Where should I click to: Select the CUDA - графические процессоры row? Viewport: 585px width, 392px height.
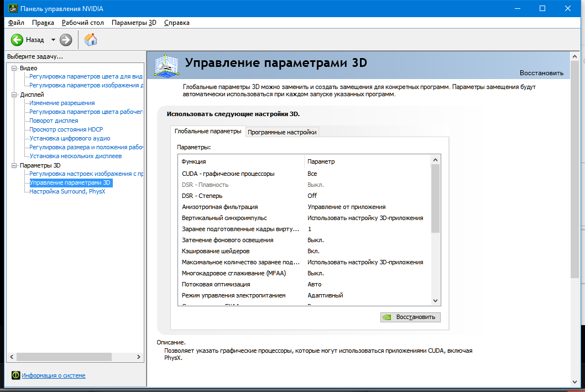click(x=304, y=174)
